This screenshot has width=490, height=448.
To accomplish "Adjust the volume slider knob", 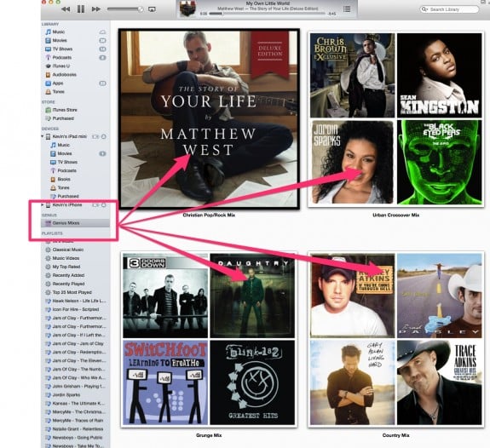I will coord(141,9).
